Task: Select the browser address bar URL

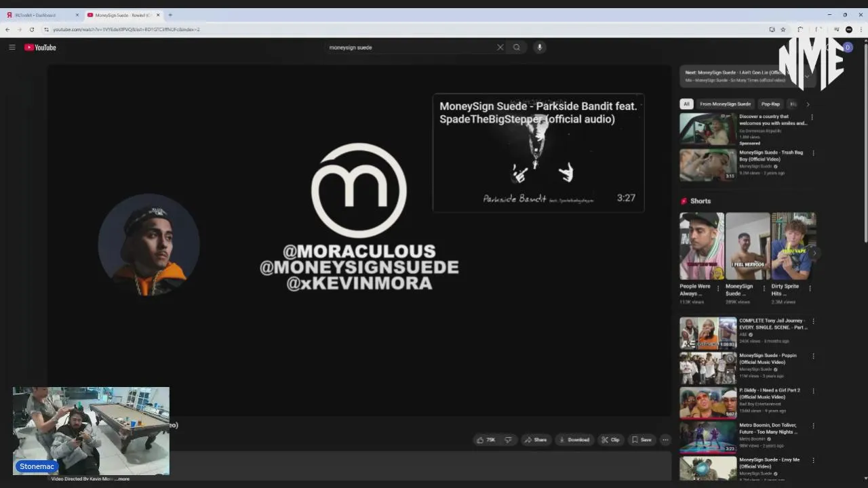Action: [126, 29]
